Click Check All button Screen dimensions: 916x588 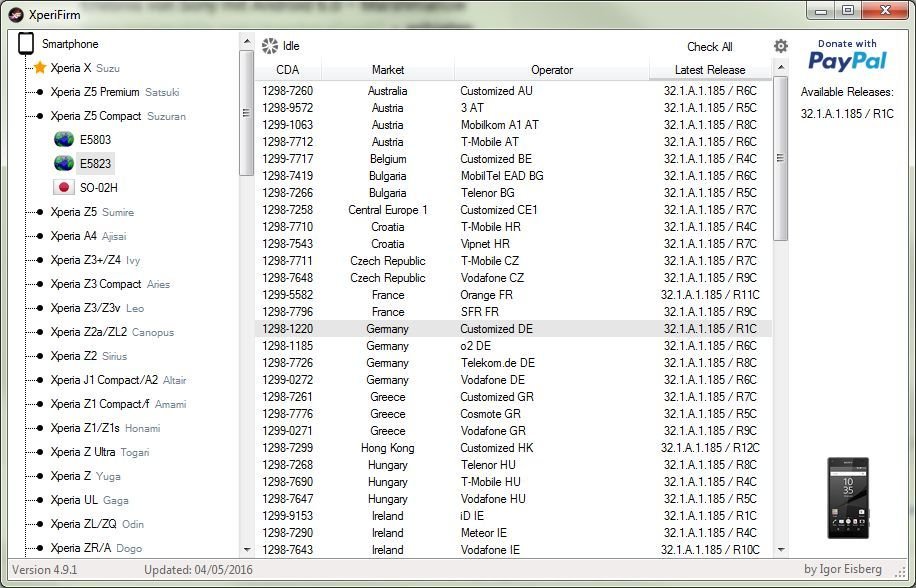pos(710,47)
